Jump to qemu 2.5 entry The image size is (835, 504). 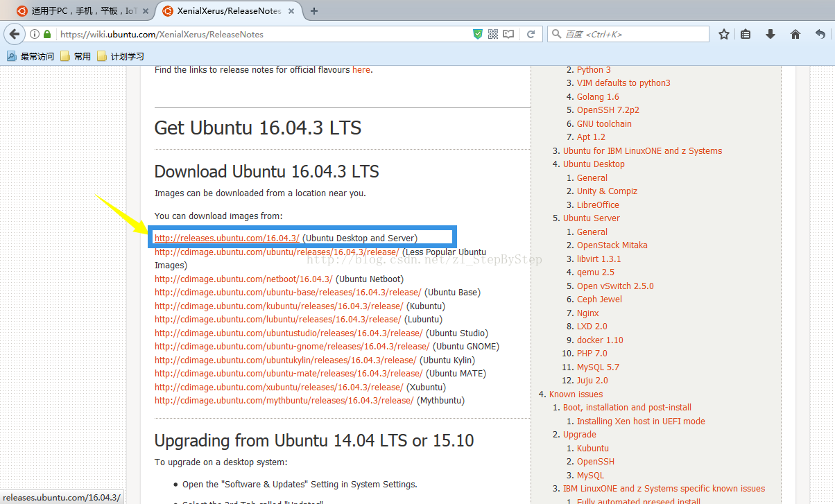(x=596, y=272)
